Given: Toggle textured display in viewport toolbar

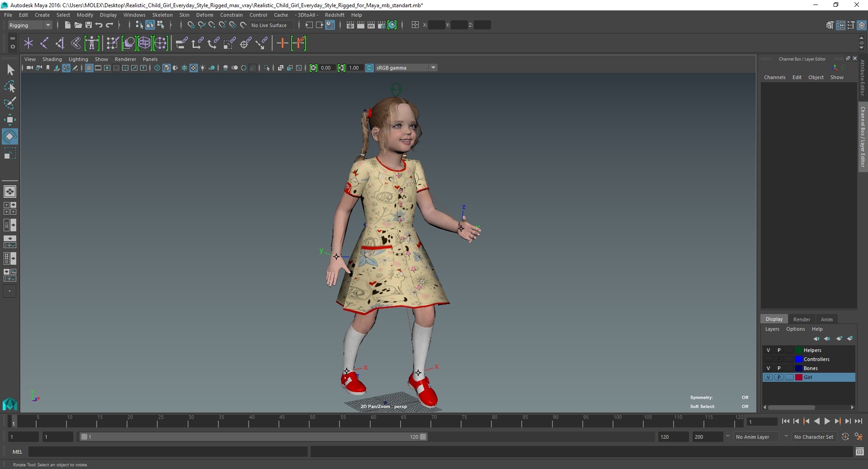Looking at the screenshot, I should point(193,68).
